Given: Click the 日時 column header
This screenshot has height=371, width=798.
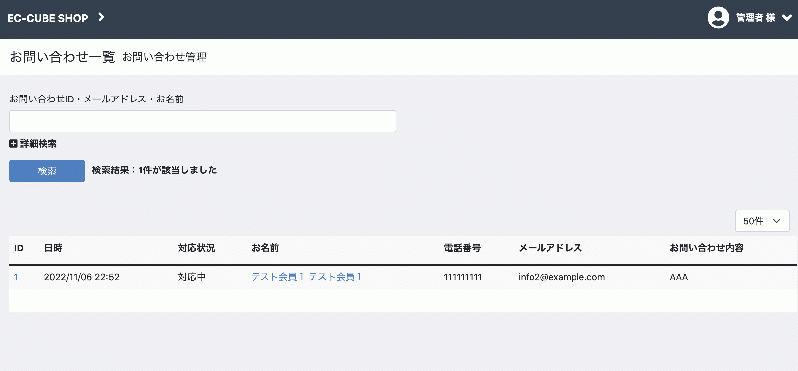Looking at the screenshot, I should pos(53,248).
